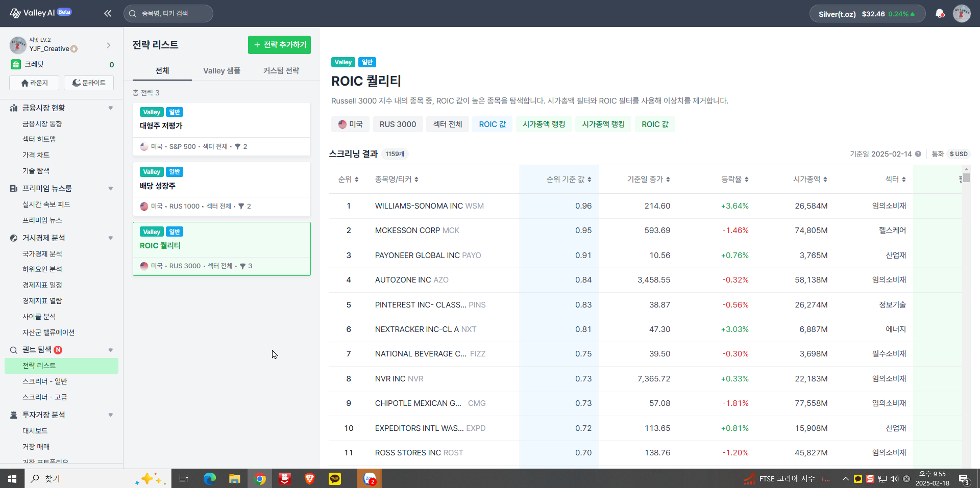
Task: Click the blue ROIC 값 filter chip
Action: coord(493,124)
